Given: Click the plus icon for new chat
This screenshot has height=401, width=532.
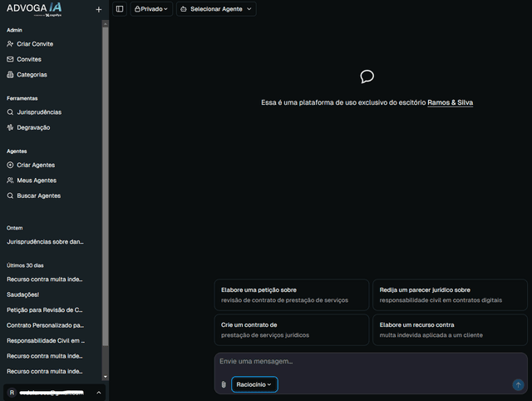Looking at the screenshot, I should (x=98, y=9).
